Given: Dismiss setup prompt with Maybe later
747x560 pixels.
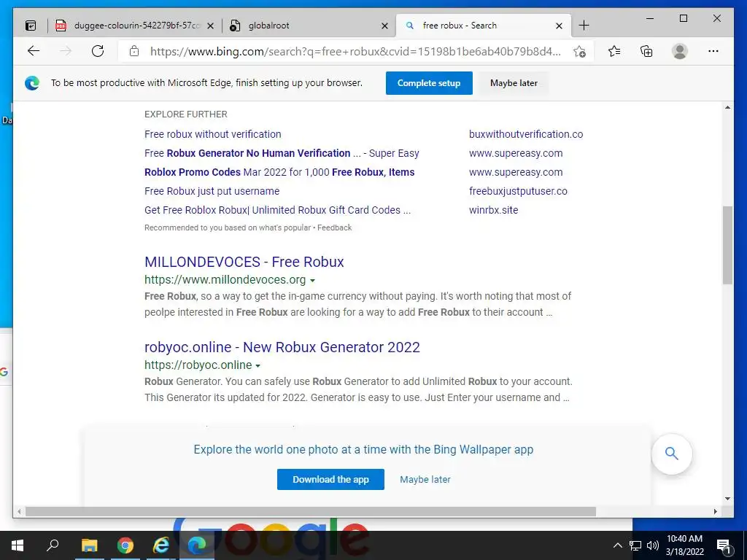Looking at the screenshot, I should [514, 83].
